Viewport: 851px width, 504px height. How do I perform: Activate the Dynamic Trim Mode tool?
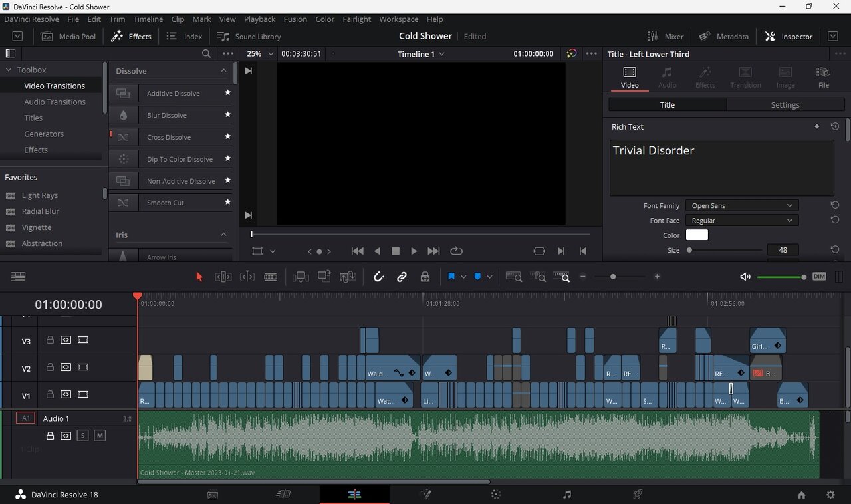[x=247, y=277]
